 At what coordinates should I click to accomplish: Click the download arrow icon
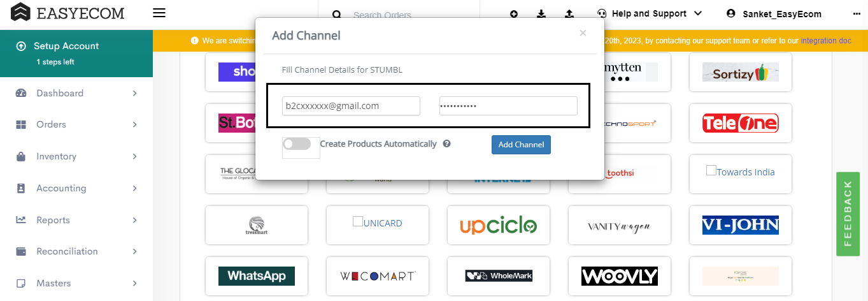pos(541,13)
